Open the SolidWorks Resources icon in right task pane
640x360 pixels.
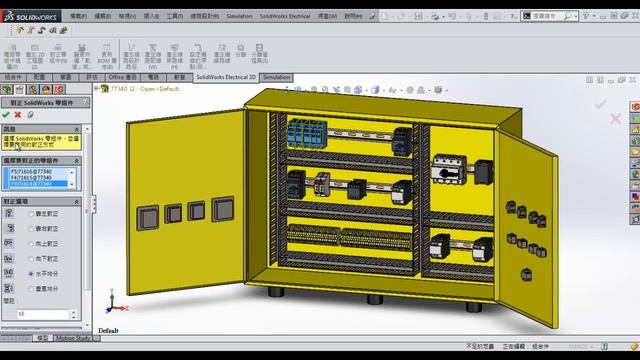(x=635, y=107)
